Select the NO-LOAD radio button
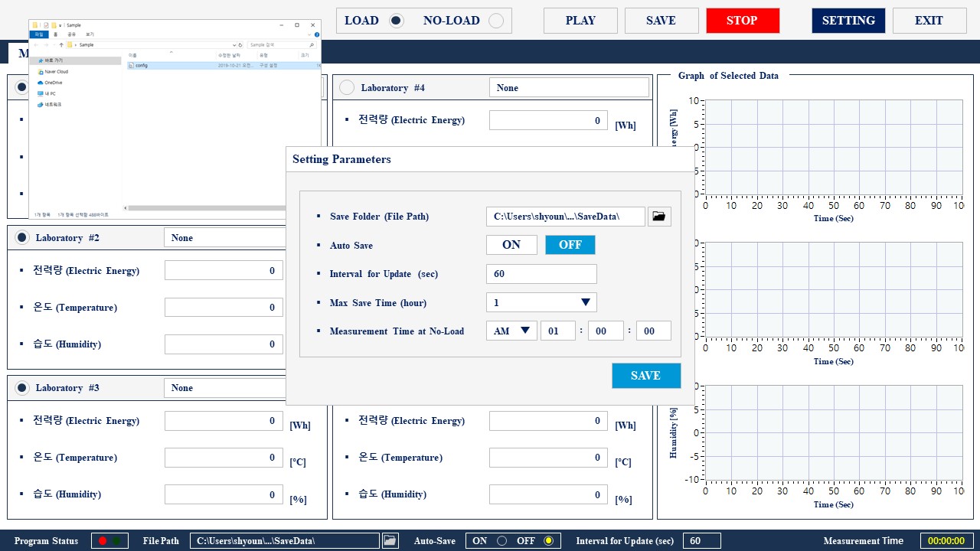The height and width of the screenshot is (551, 980). click(x=496, y=21)
